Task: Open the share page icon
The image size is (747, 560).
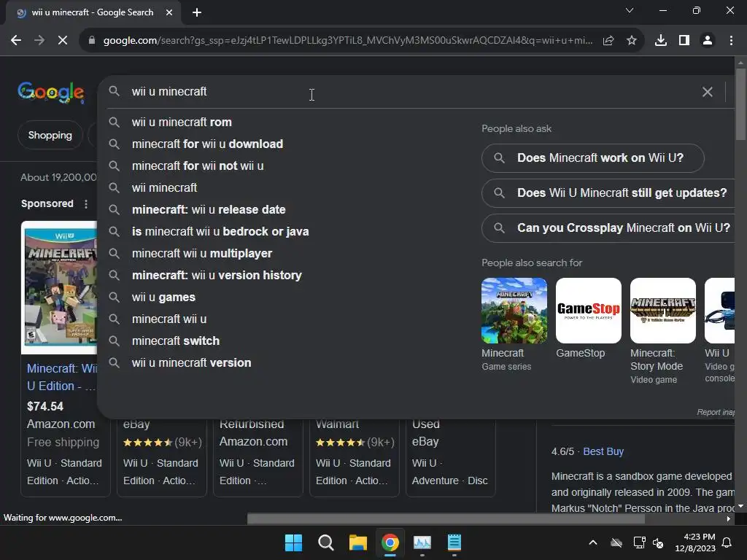Action: pos(608,41)
